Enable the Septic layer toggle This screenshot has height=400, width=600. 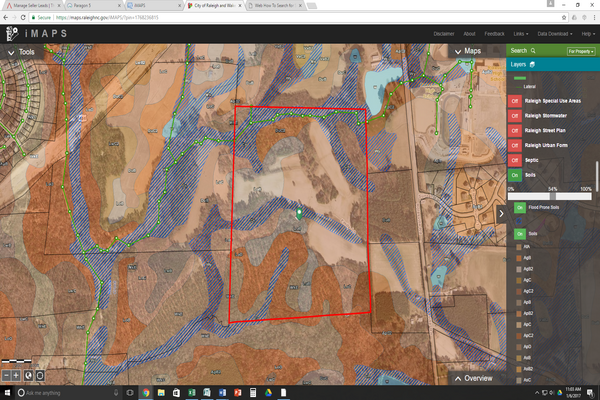[516, 159]
